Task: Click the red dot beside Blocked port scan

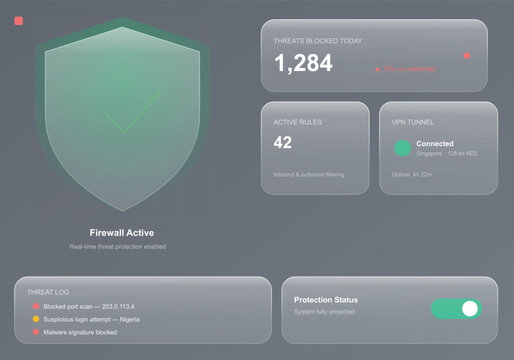Action: (36, 306)
